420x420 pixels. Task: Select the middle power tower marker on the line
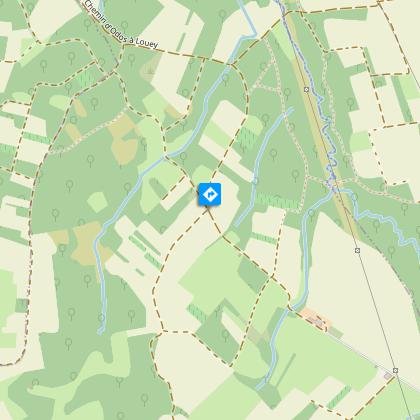pyautogui.click(x=357, y=250)
